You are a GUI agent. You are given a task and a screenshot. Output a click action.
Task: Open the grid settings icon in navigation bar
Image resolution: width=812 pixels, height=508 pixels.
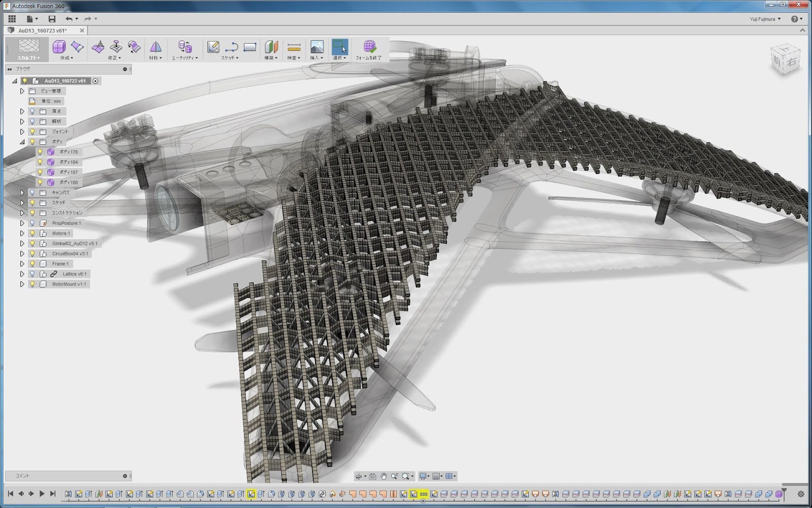coord(437,476)
